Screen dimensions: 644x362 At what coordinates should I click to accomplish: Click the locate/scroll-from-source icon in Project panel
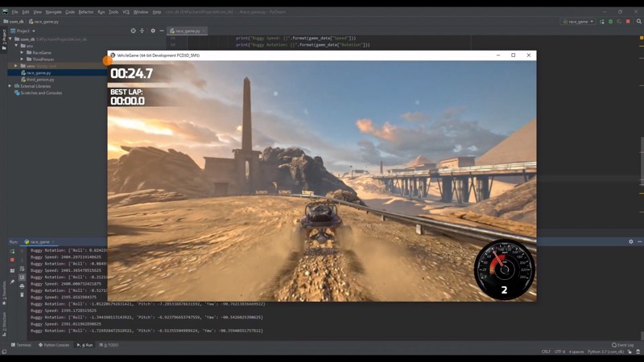[133, 31]
